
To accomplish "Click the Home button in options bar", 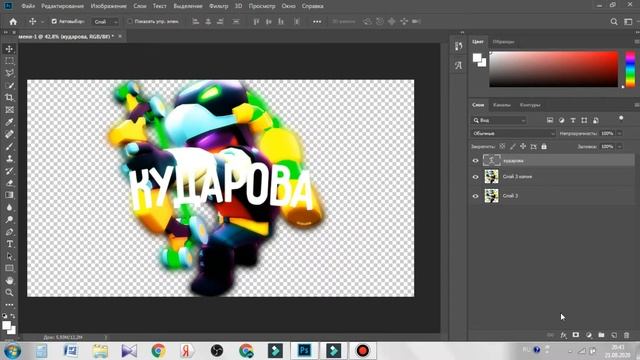I will [x=13, y=22].
